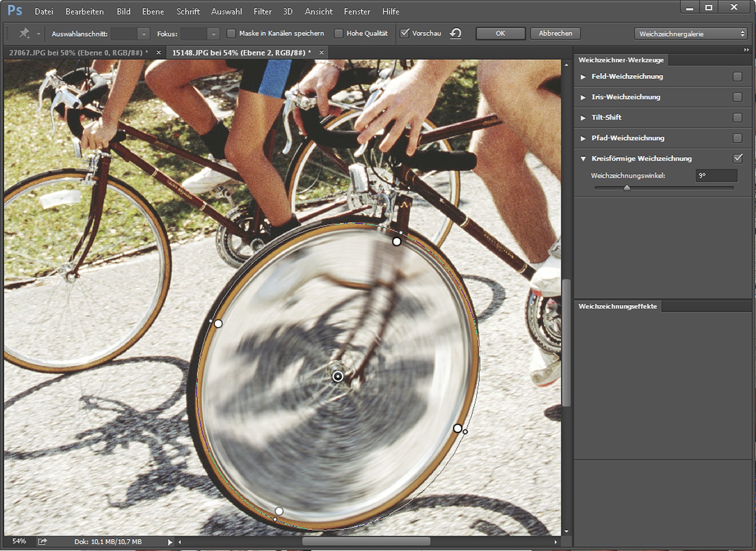Select the blur pin tool icon
Screen dimensions: 756x551
(25, 33)
